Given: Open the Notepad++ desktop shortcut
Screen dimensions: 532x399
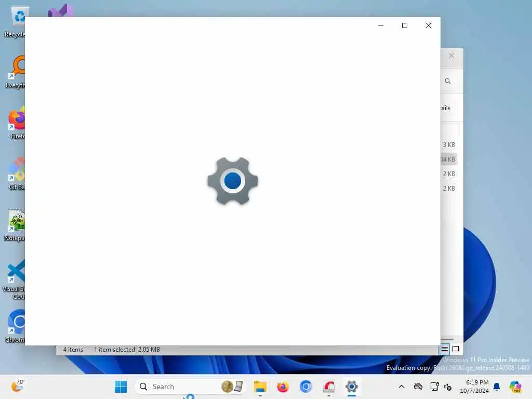Looking at the screenshot, I should tap(15, 224).
